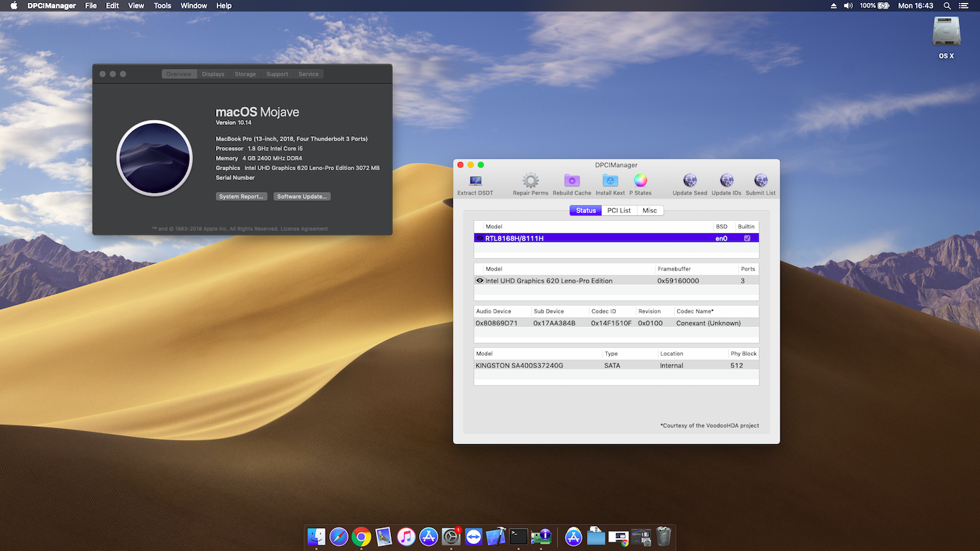The width and height of the screenshot is (980, 551).
Task: Click the eye icon beside Intel UHD Graphics 620
Action: coord(479,281)
